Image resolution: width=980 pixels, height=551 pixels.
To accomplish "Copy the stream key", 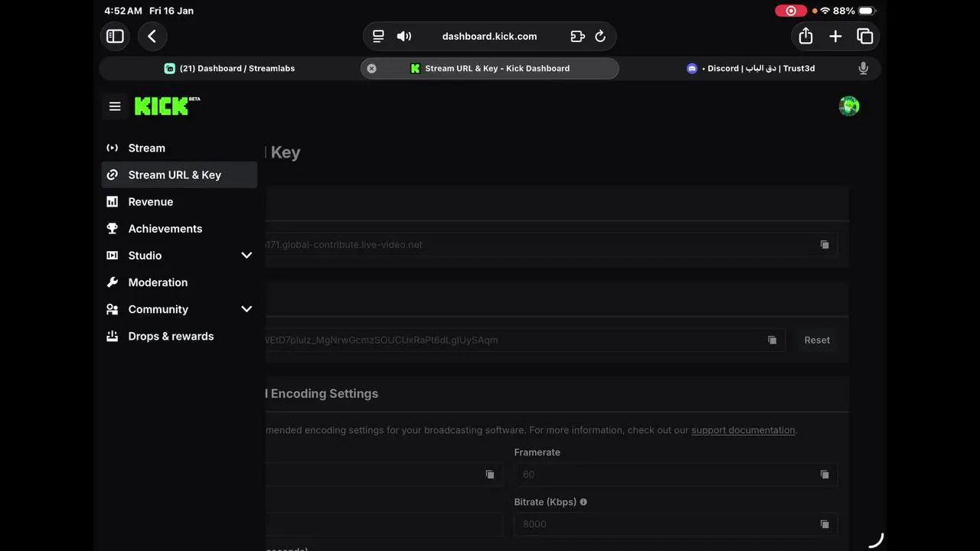I will click(772, 340).
